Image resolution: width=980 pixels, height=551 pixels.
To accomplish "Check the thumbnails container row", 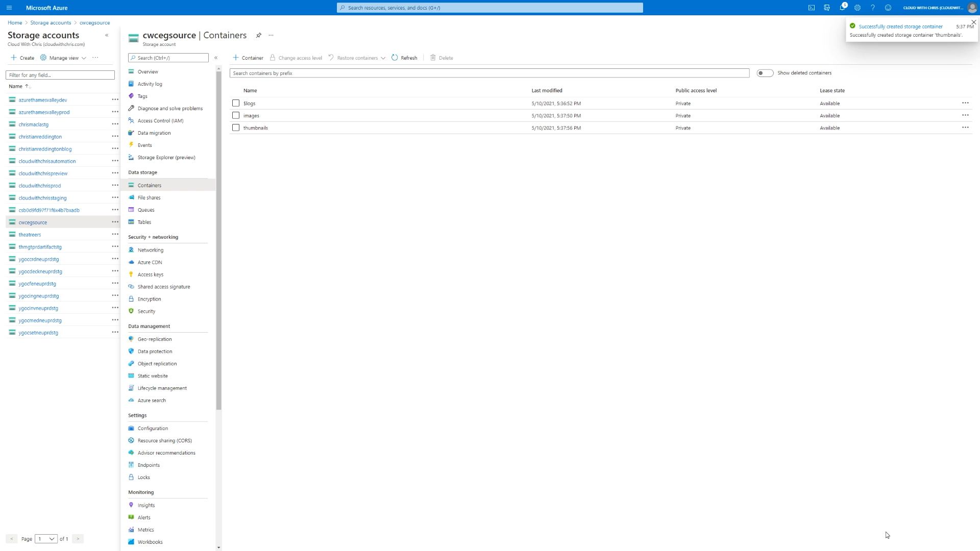I will point(236,128).
